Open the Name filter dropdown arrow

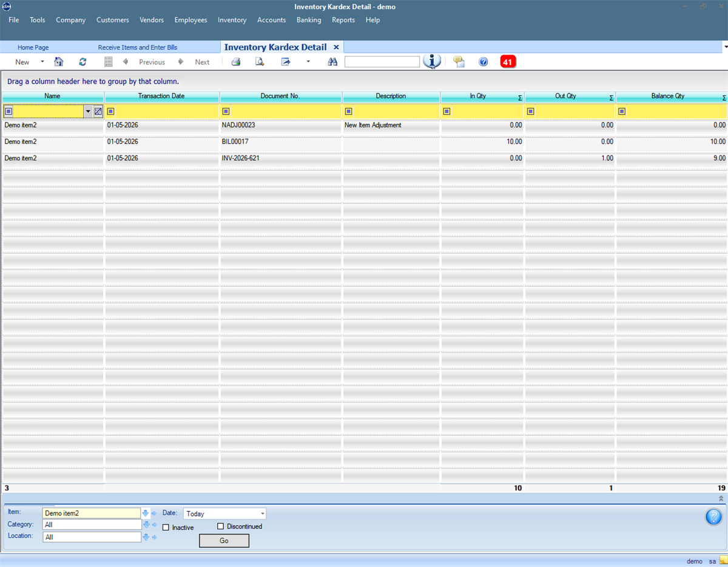point(87,111)
